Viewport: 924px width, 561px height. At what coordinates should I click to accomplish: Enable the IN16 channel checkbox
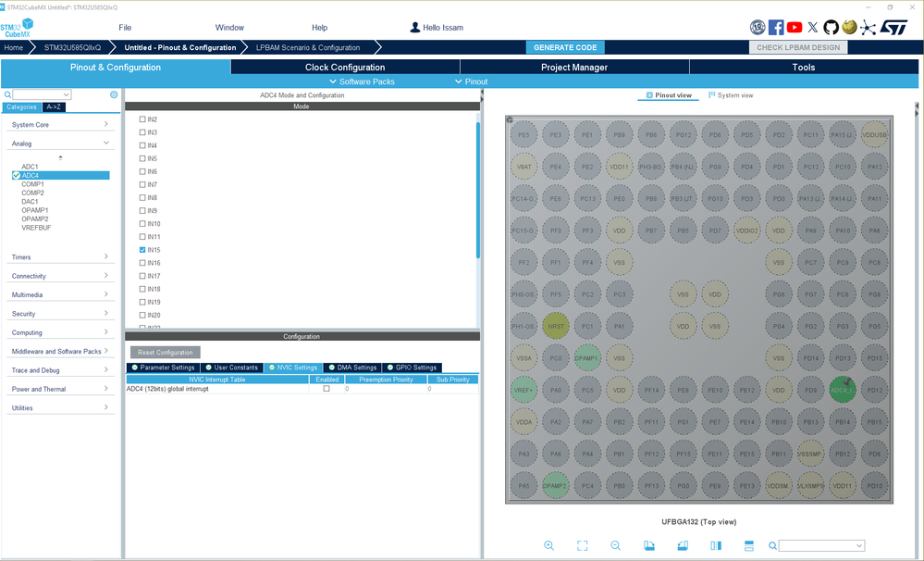click(x=142, y=263)
